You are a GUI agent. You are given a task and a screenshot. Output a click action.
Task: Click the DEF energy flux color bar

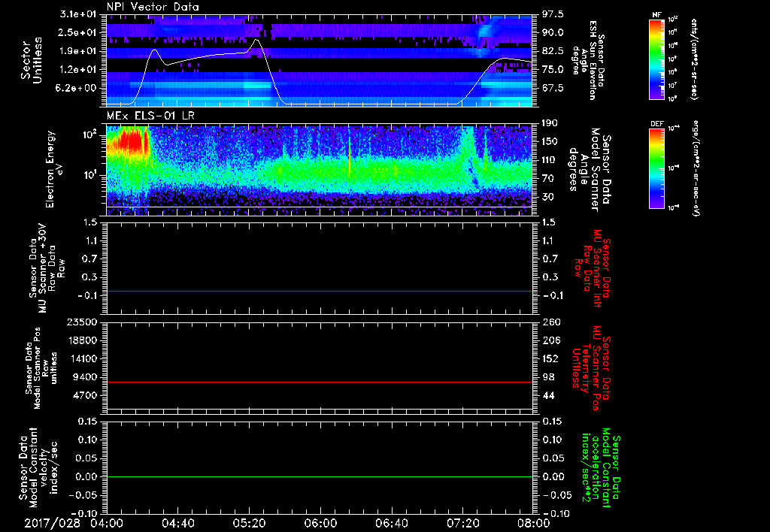(656, 168)
